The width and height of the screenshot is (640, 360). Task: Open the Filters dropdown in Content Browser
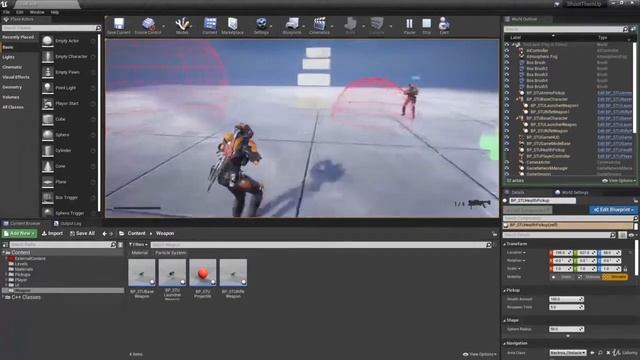pos(138,244)
